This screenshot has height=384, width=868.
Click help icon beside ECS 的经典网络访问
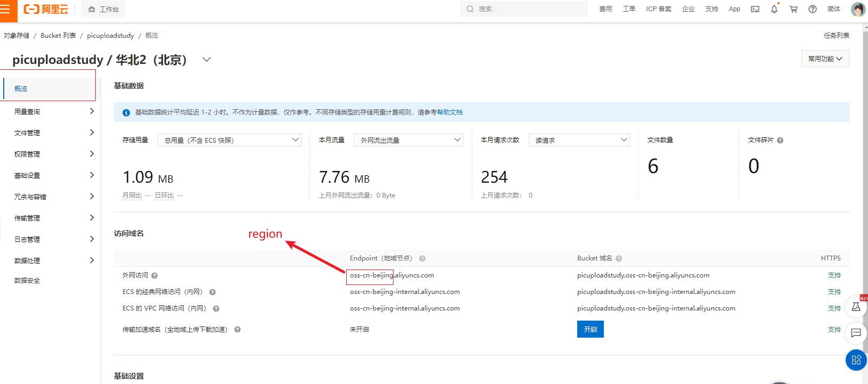pos(212,292)
